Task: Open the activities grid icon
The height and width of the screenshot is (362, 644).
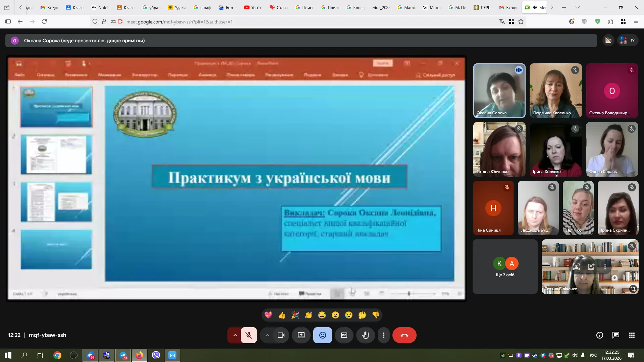Action: (x=632, y=335)
